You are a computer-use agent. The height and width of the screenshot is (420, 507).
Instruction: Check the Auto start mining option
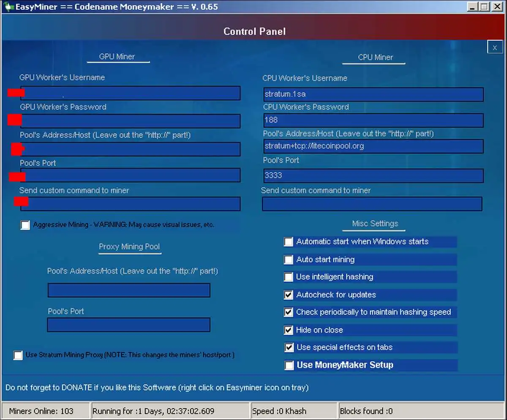pos(289,259)
